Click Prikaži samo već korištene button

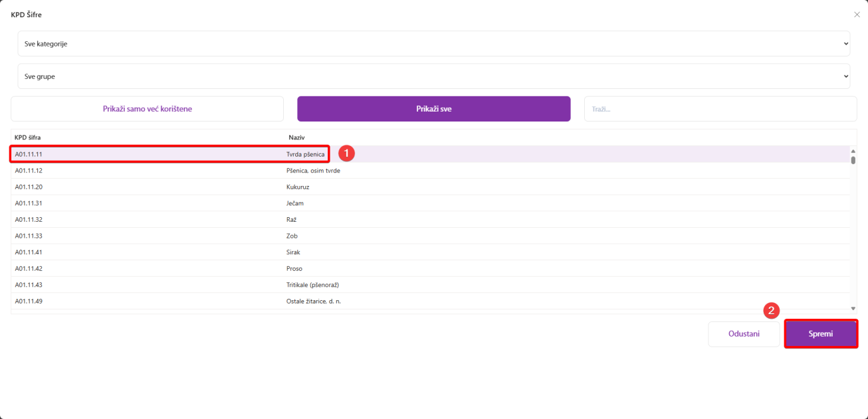pos(147,109)
